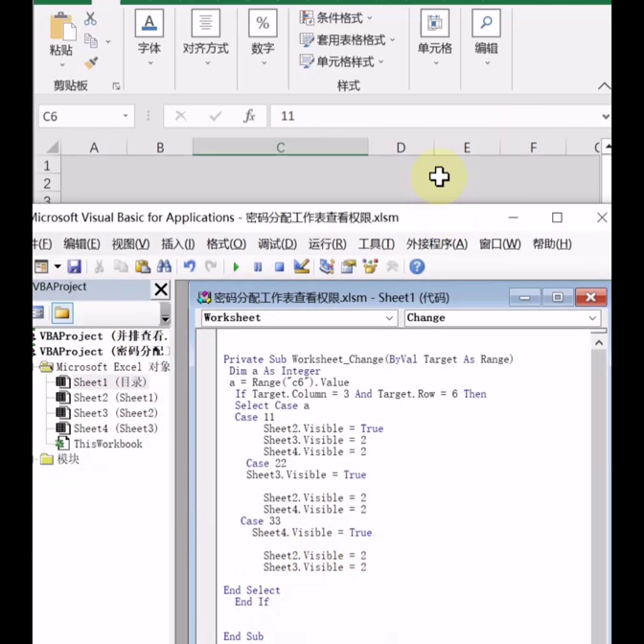Screen dimensions: 644x644
Task: Click scroll up arrow in code window
Action: click(x=599, y=342)
